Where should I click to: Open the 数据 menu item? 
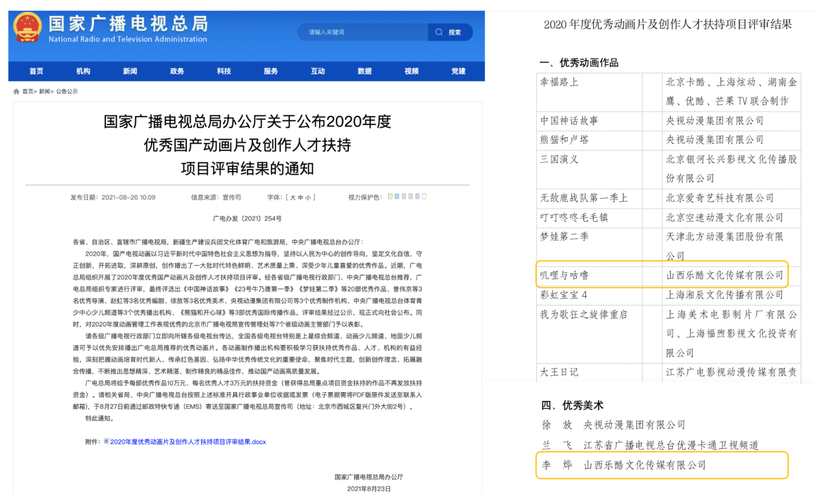tap(365, 72)
